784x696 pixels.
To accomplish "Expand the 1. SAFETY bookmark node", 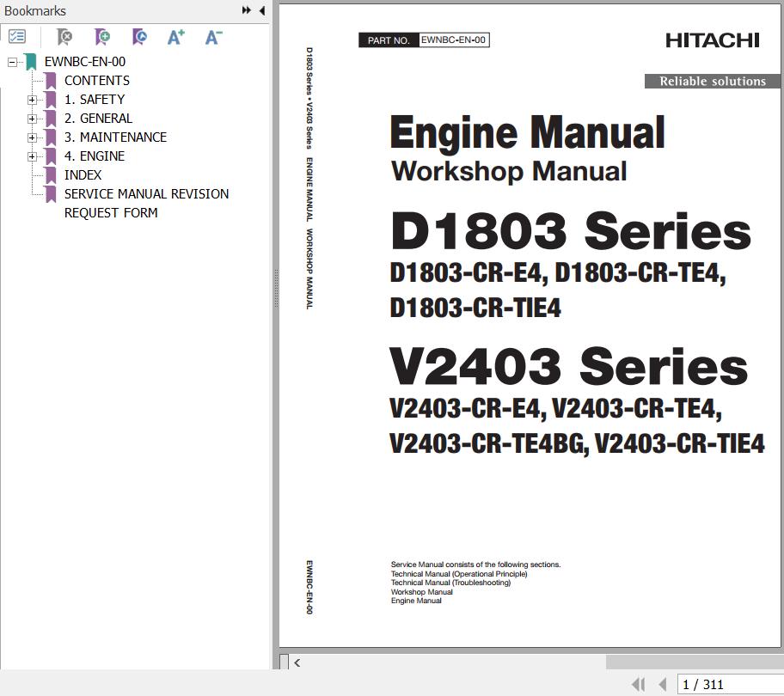I will [x=32, y=100].
